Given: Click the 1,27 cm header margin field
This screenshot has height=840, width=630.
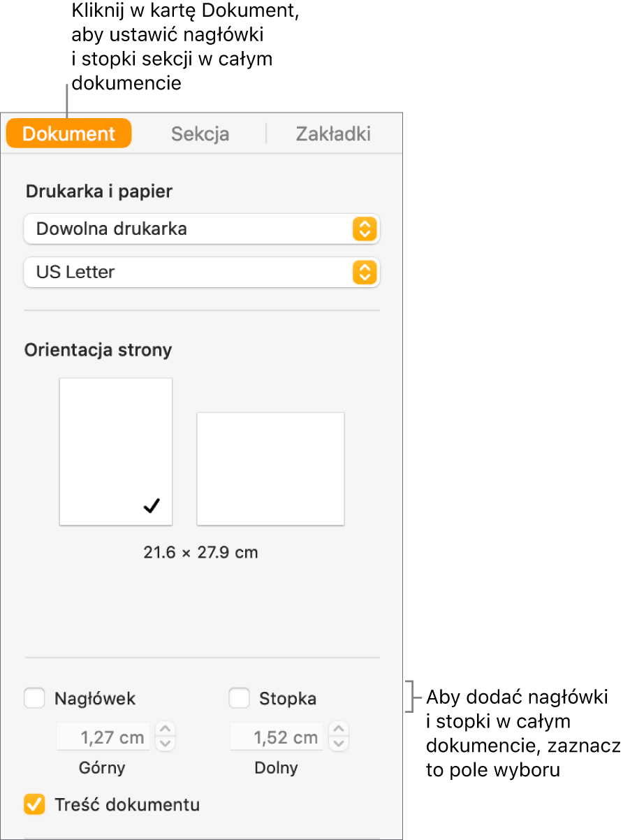Looking at the screenshot, I should 103,737.
